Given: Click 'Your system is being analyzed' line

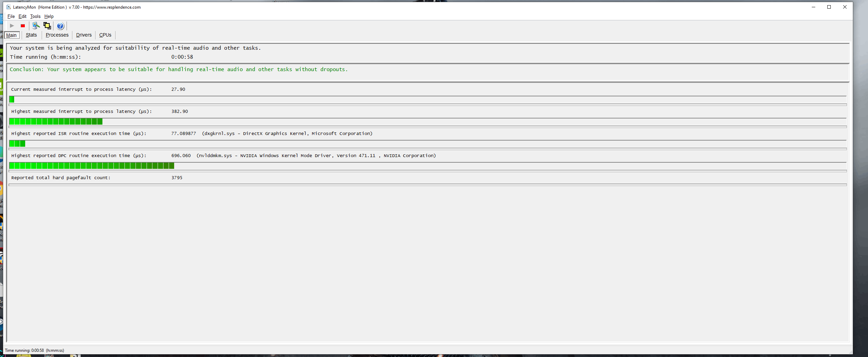Looking at the screenshot, I should (x=136, y=48).
